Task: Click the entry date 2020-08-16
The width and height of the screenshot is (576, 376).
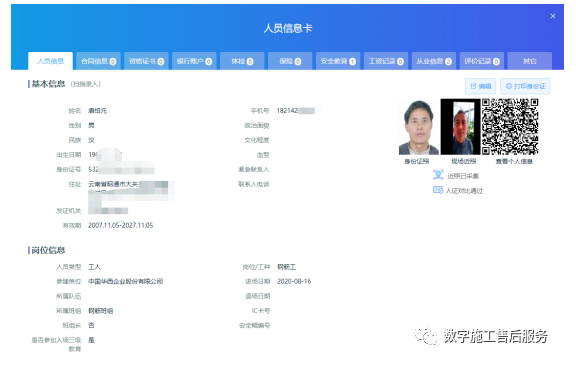Action: [294, 281]
